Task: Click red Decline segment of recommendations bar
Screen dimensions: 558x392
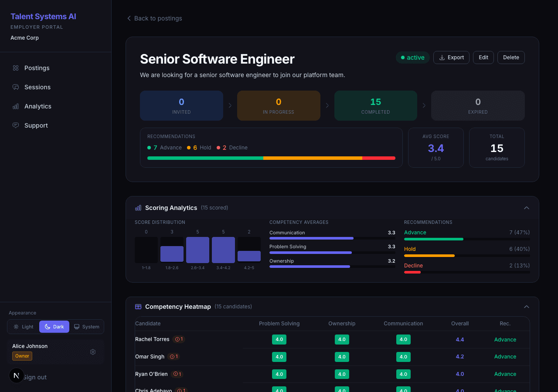Action: (x=379, y=158)
